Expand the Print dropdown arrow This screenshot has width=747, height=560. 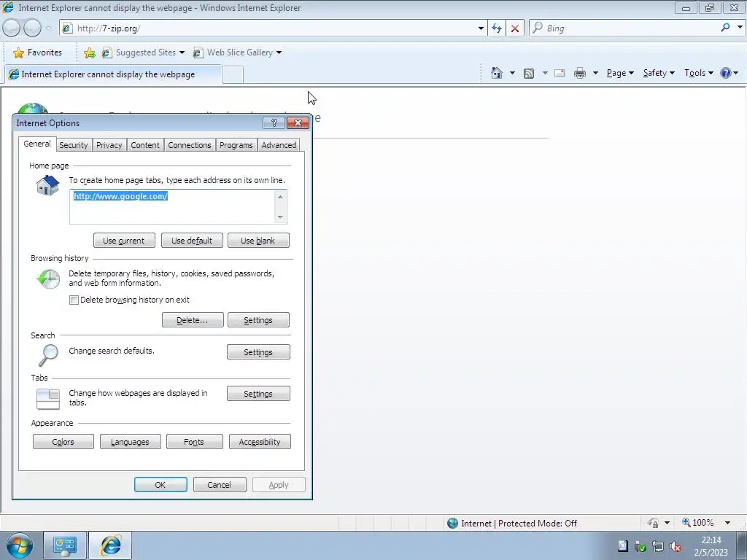click(595, 73)
